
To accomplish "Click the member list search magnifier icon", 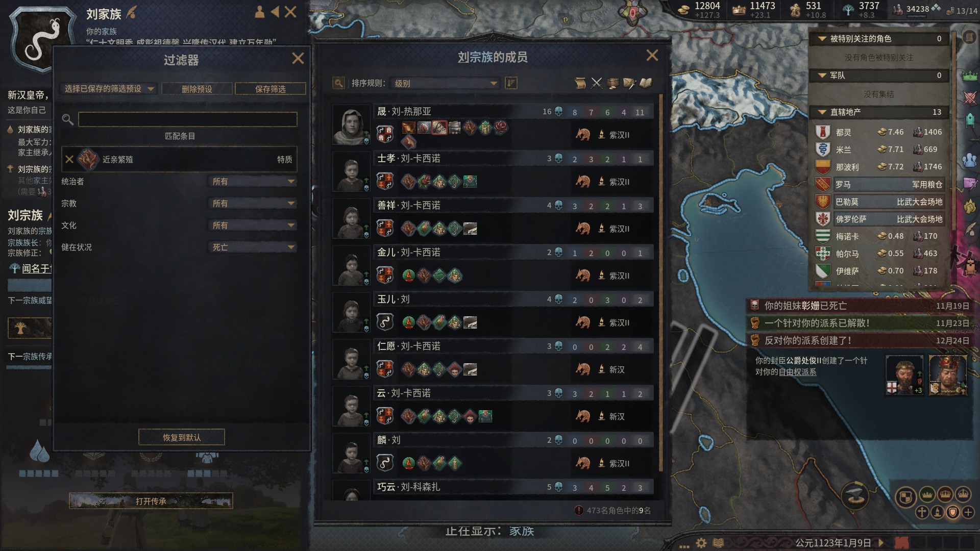I will click(338, 83).
